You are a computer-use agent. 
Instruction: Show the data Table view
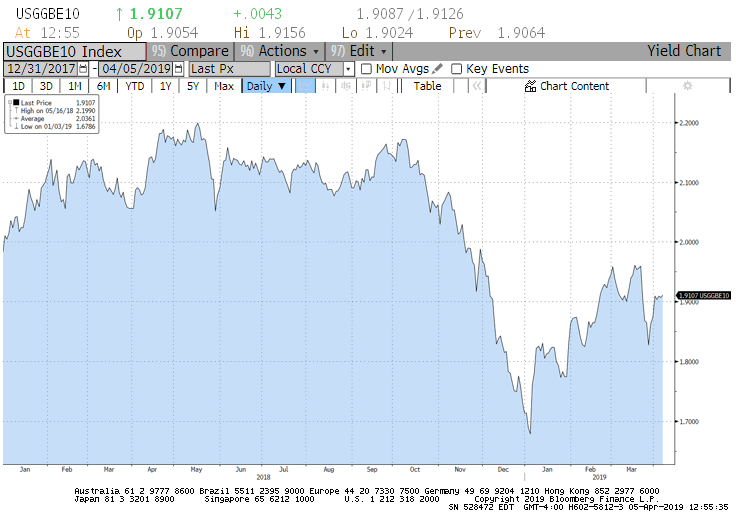[427, 86]
